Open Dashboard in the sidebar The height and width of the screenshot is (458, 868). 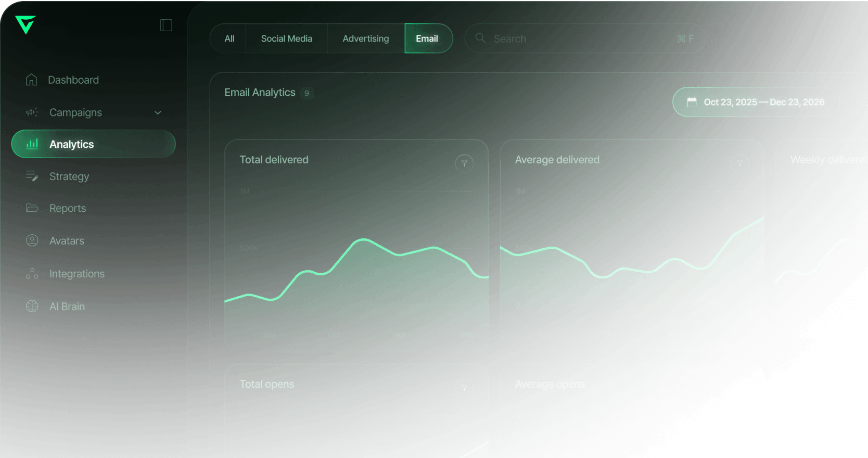tap(94, 80)
